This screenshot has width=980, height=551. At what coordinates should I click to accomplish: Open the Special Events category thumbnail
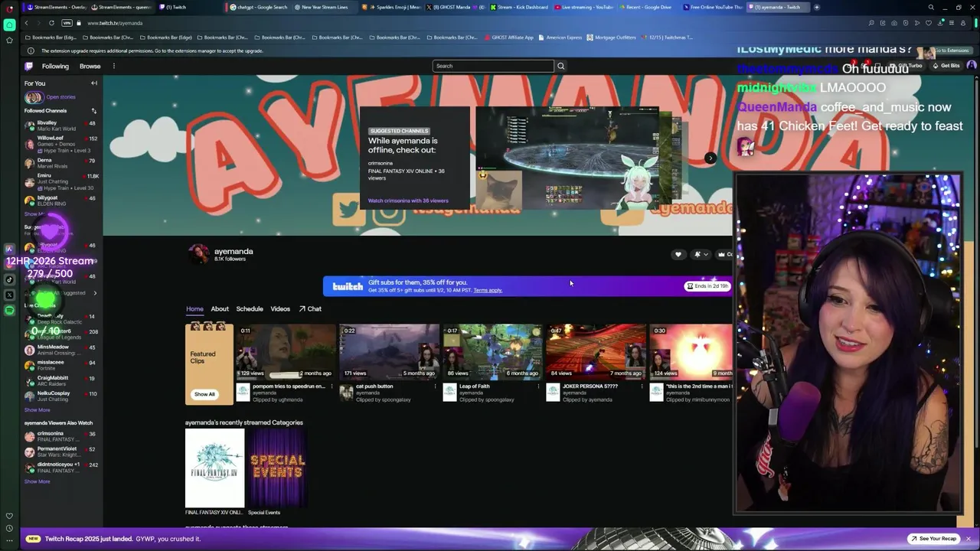click(277, 468)
